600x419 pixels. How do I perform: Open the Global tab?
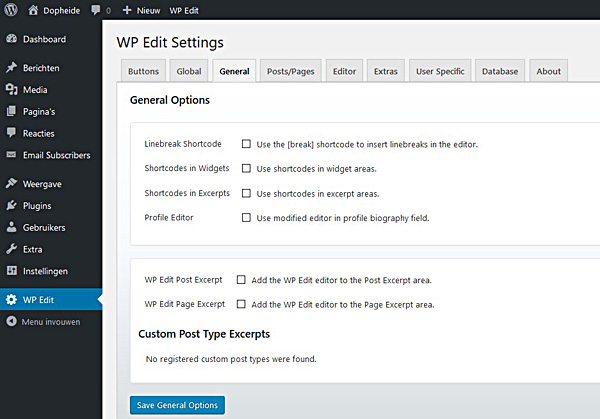pyautogui.click(x=189, y=71)
